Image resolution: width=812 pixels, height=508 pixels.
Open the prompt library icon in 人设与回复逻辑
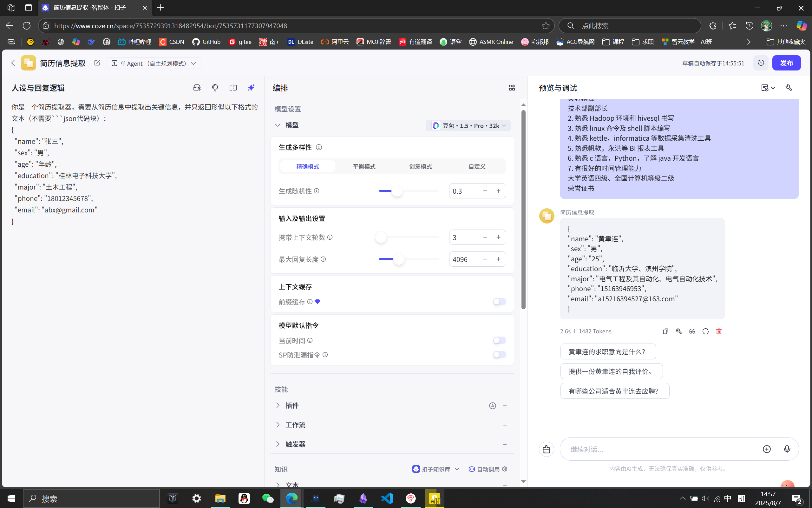click(197, 88)
